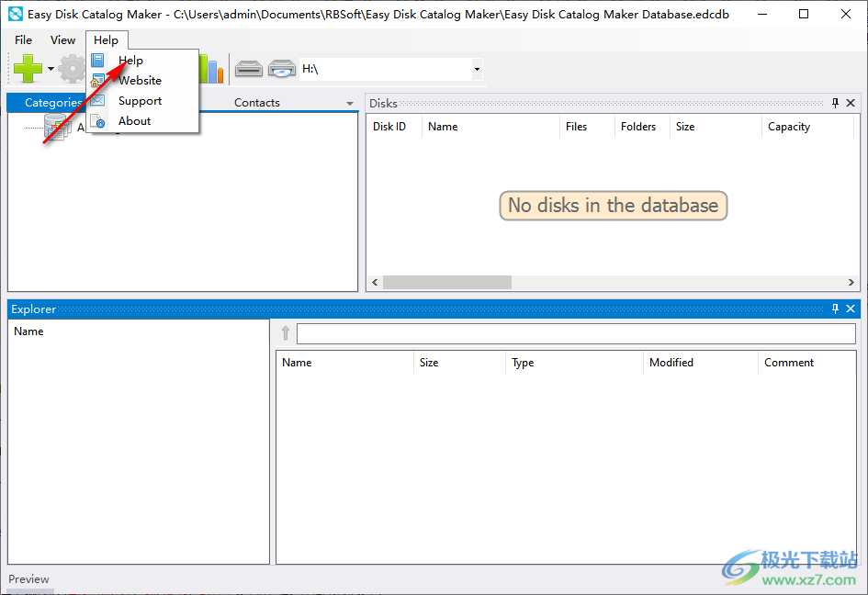Open the File menu
868x595 pixels.
coord(23,39)
